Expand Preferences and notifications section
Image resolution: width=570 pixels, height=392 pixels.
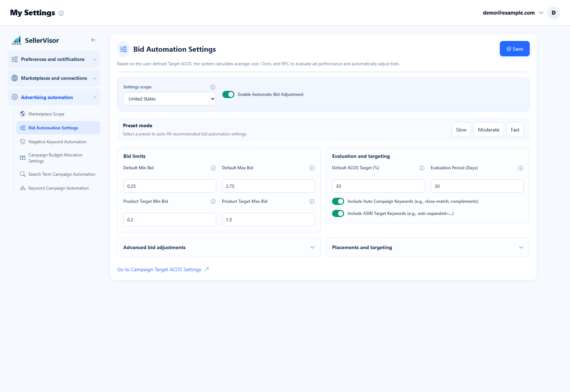[54, 60]
